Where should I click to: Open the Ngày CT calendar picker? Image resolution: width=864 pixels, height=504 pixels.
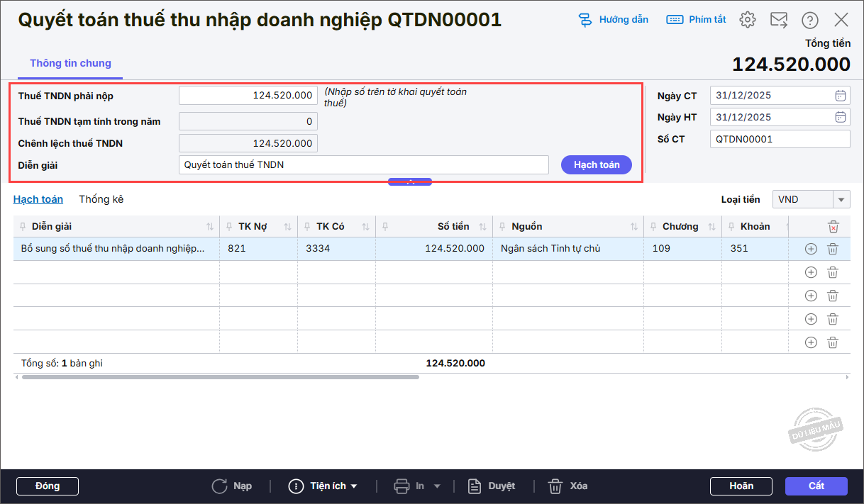click(x=840, y=96)
